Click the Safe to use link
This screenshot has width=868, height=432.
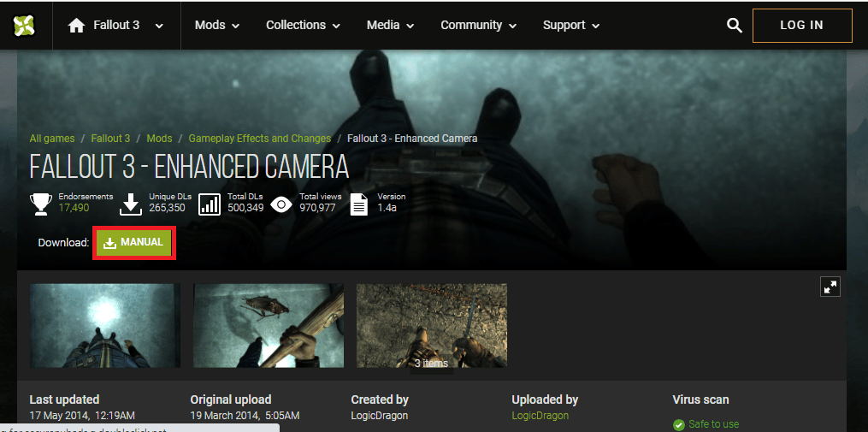pyautogui.click(x=713, y=424)
